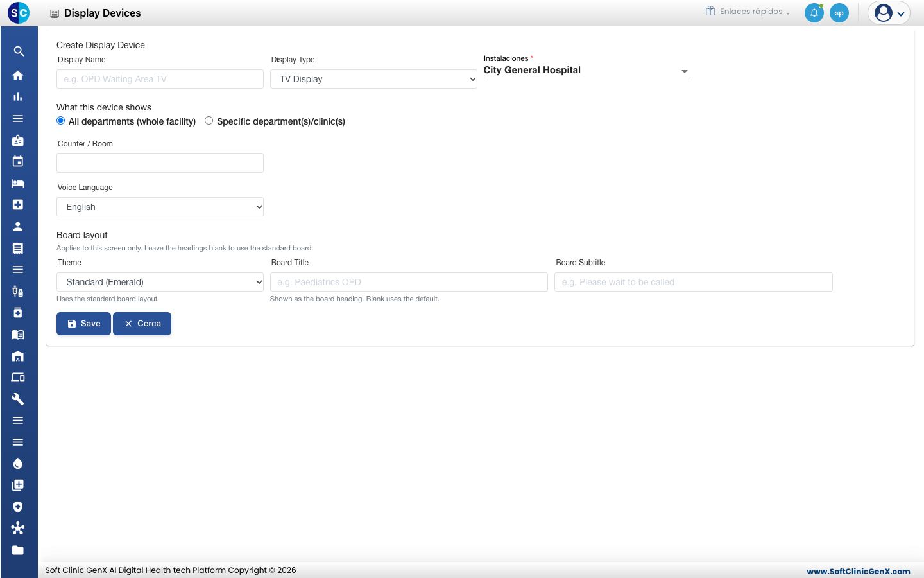The height and width of the screenshot is (578, 924).
Task: Open the blood drop icon
Action: point(18,464)
